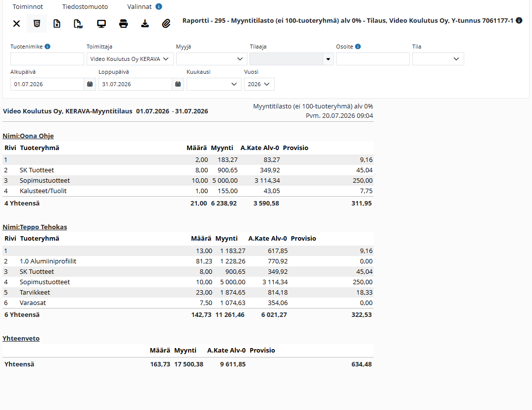Download the report file icon

click(x=145, y=23)
